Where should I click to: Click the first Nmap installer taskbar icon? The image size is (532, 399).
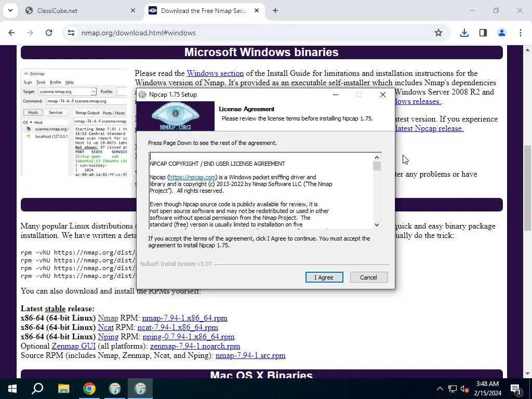pos(115,389)
